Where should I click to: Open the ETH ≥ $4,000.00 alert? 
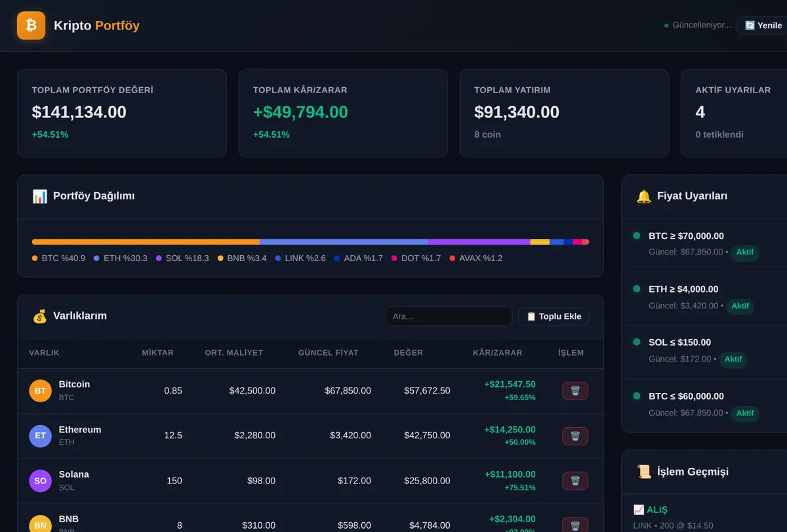click(704, 298)
